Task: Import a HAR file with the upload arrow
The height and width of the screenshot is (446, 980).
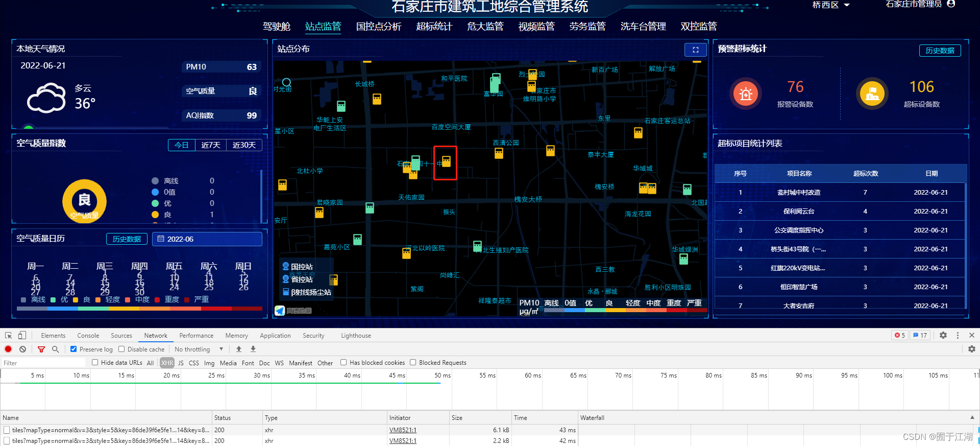Action: [239, 349]
